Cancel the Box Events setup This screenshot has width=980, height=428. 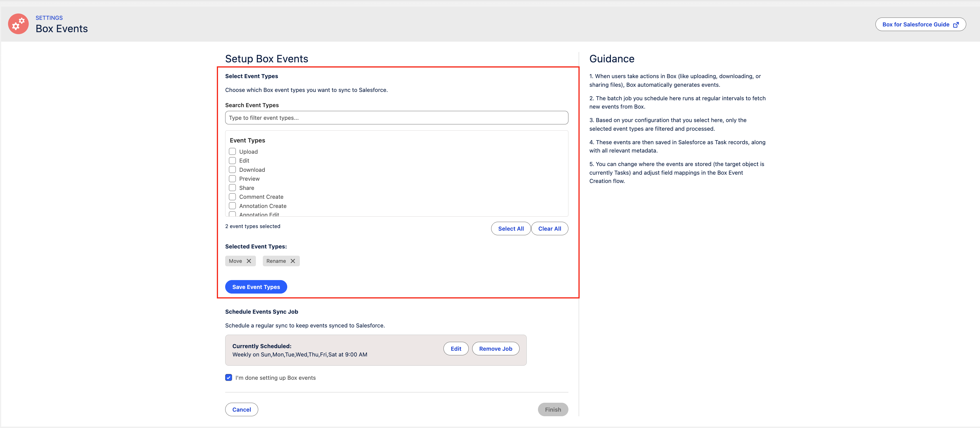pyautogui.click(x=241, y=409)
